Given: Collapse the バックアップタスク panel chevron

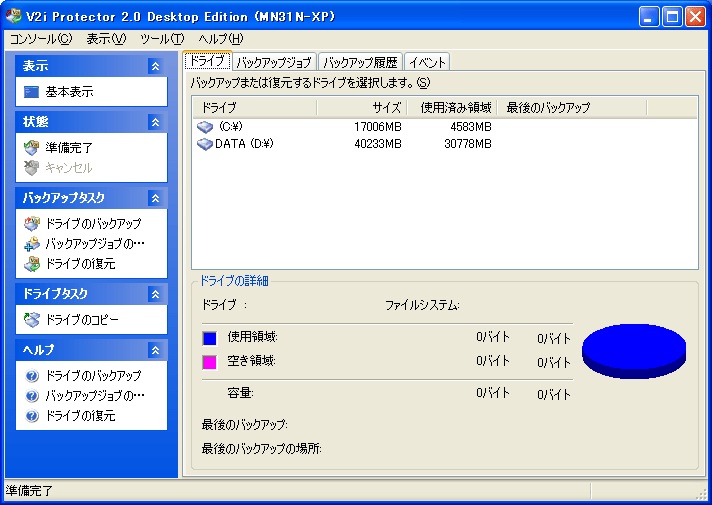Looking at the screenshot, I should tap(155, 198).
